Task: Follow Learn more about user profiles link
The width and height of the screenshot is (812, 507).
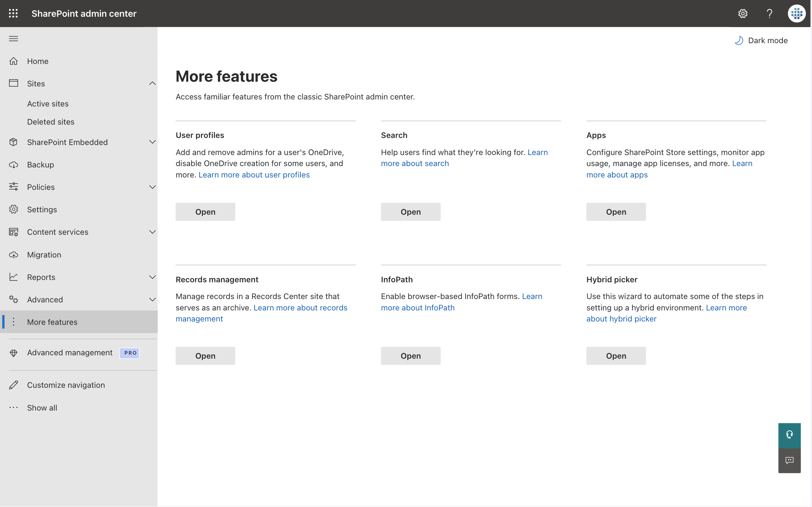Action: coord(254,175)
